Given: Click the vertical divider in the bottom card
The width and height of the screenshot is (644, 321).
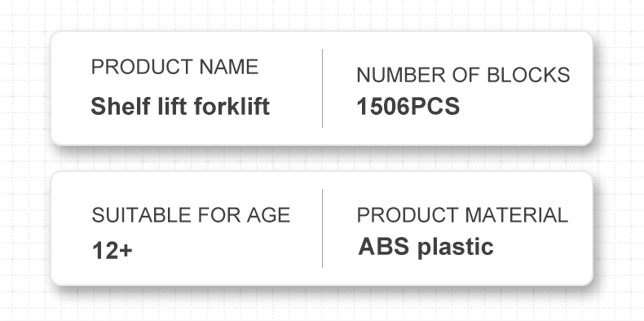Looking at the screenshot, I should click(323, 229).
